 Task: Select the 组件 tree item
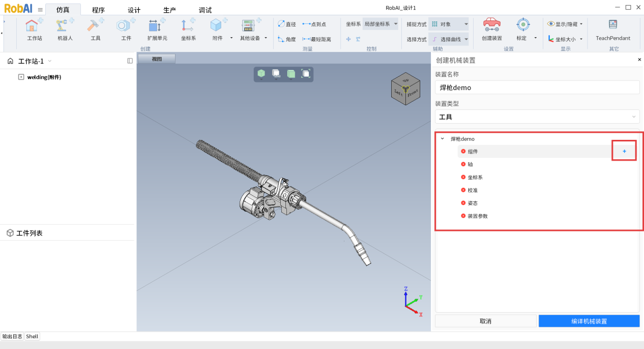[x=473, y=151]
